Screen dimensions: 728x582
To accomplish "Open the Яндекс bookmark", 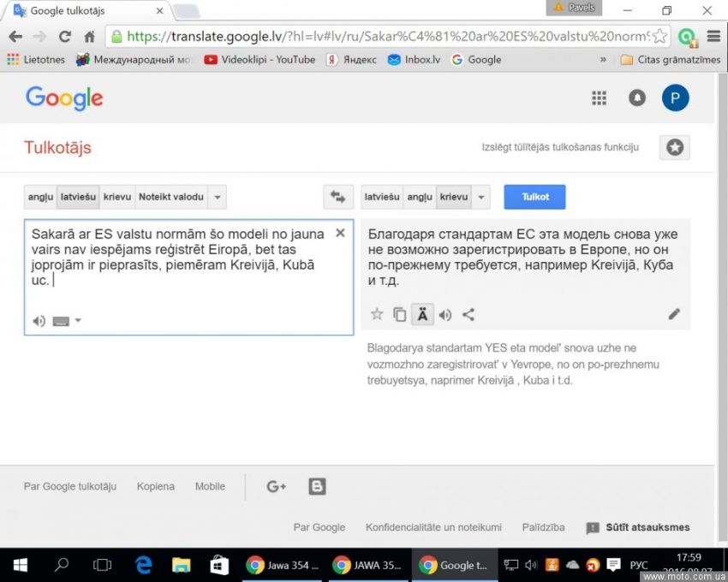I will pyautogui.click(x=351, y=59).
